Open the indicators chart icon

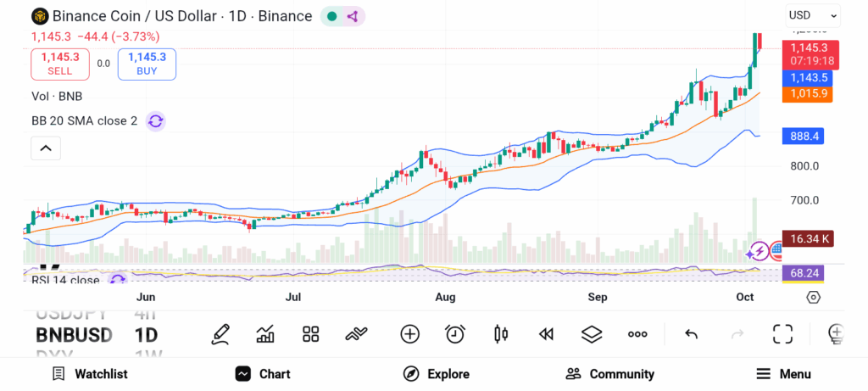pos(265,334)
